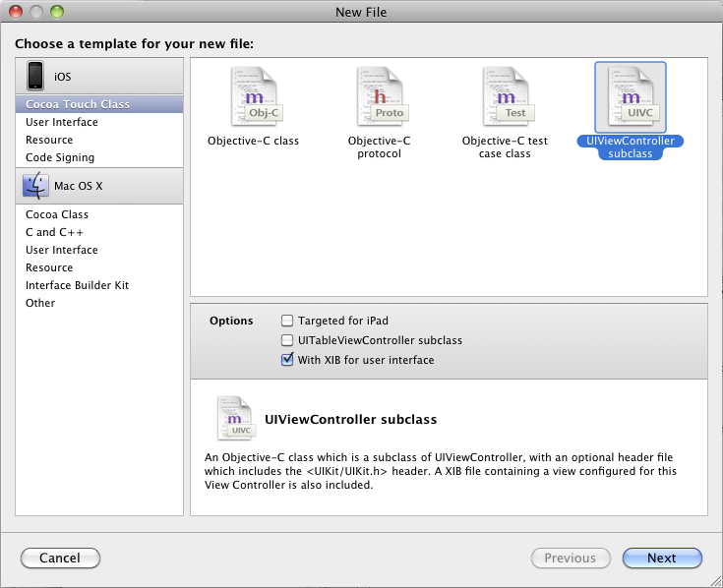Select Cocoa Class under Mac OS X
Viewport: 723px width, 588px height.
pyautogui.click(x=99, y=214)
